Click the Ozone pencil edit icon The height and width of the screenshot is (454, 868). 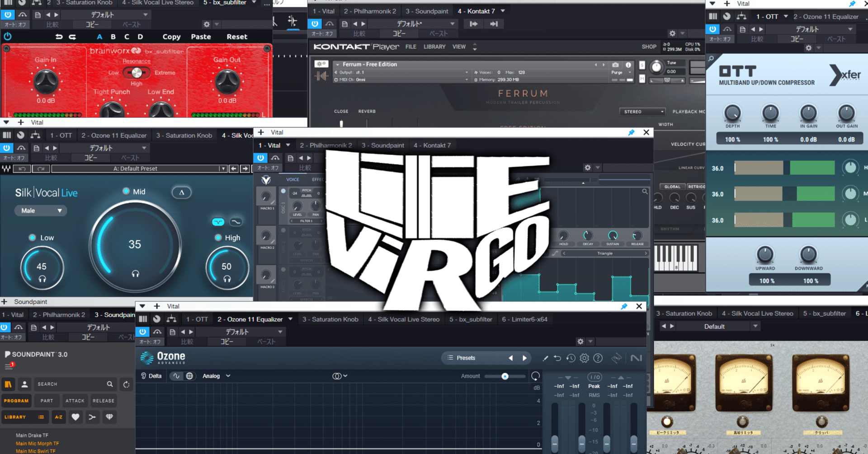pyautogui.click(x=545, y=358)
